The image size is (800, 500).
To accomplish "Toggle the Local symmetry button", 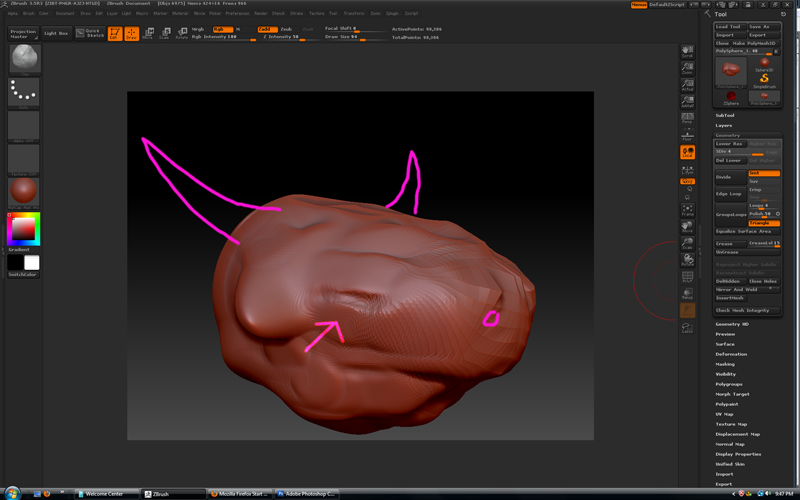I will [687, 152].
